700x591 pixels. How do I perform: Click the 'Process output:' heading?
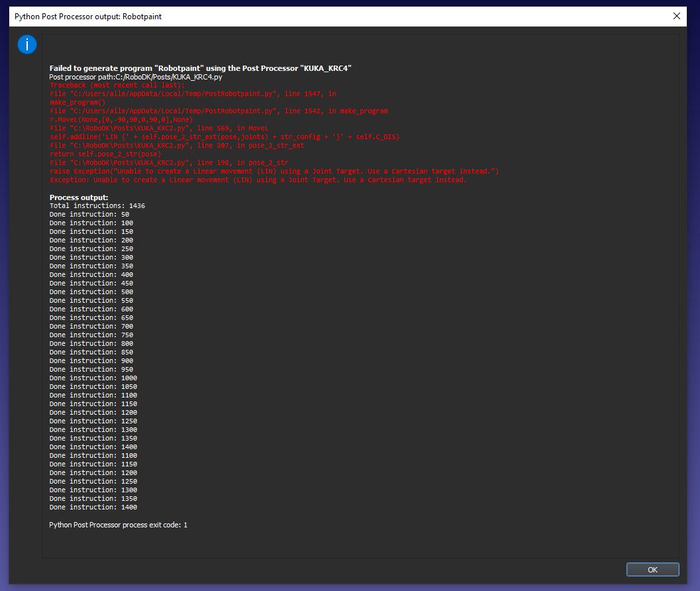point(79,197)
